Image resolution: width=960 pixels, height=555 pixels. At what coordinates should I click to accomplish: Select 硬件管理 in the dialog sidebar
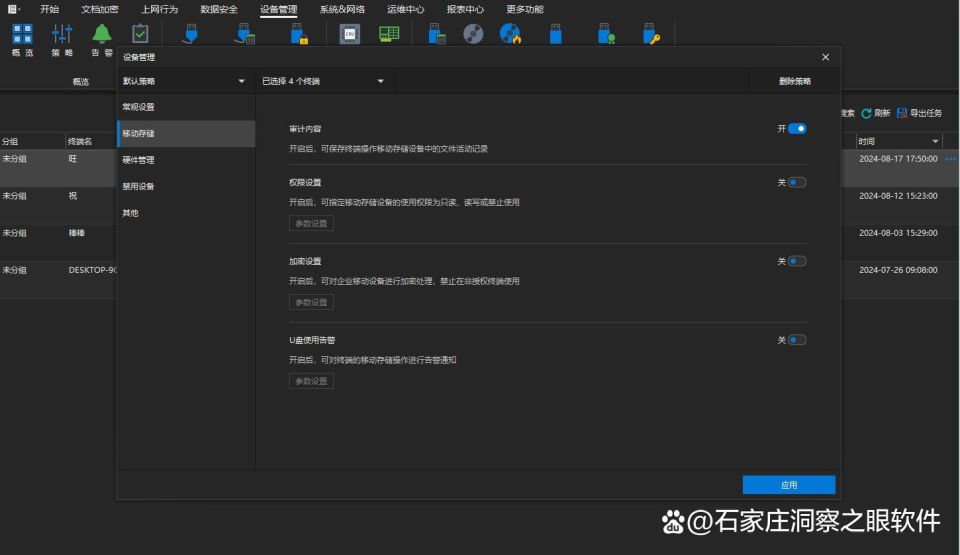click(186, 160)
